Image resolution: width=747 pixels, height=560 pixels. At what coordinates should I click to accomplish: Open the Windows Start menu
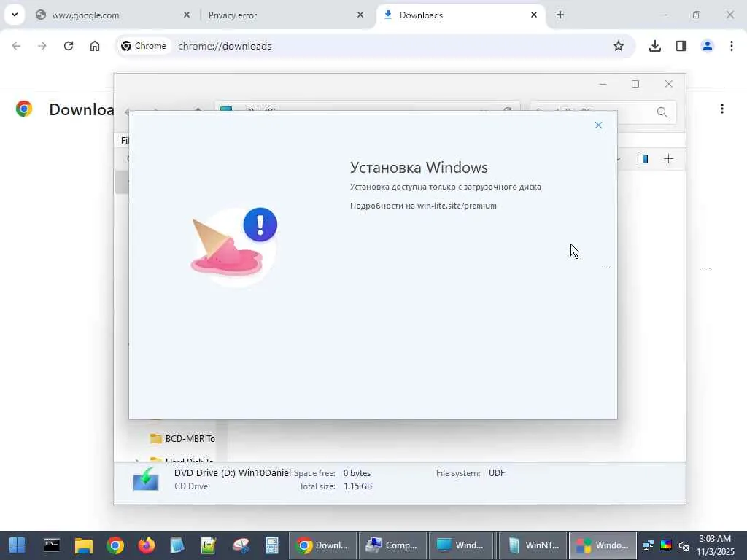click(x=18, y=545)
